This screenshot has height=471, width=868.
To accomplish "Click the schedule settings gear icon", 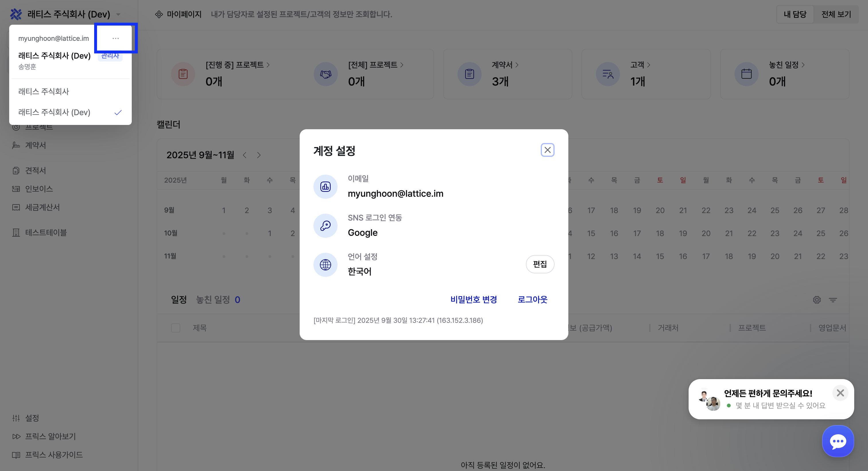I will [816, 300].
